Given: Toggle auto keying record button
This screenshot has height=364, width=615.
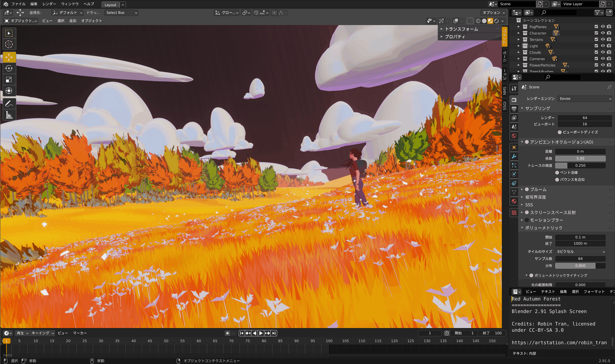Looking at the screenshot, I should coord(227,333).
